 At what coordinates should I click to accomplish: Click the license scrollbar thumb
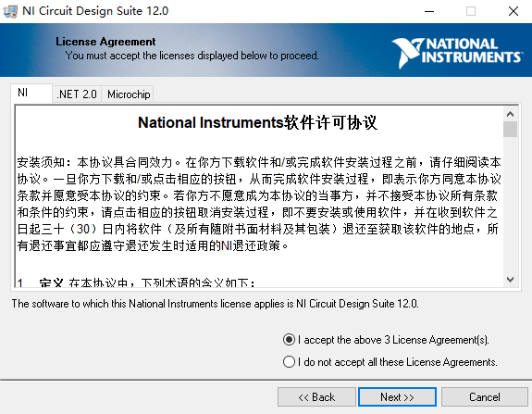[x=510, y=130]
